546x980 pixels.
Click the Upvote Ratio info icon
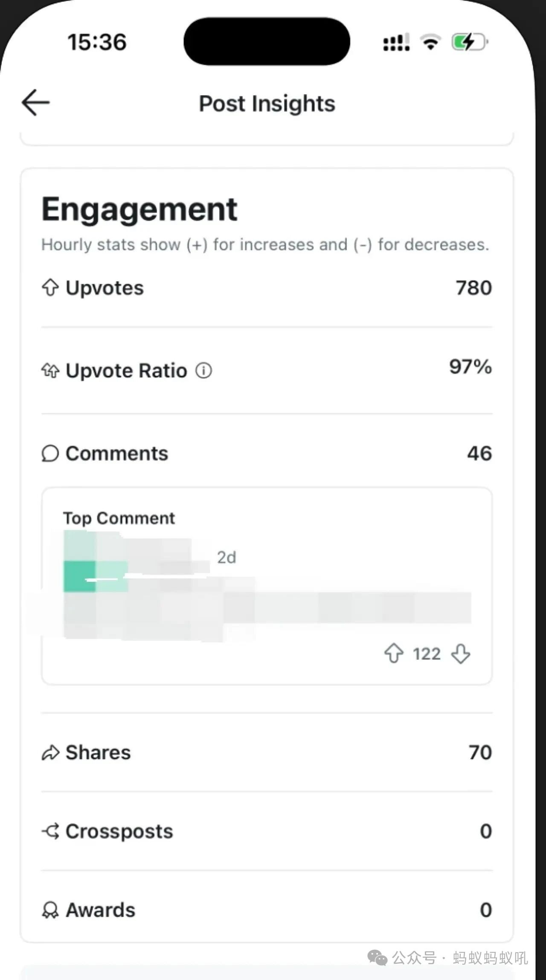pyautogui.click(x=204, y=370)
